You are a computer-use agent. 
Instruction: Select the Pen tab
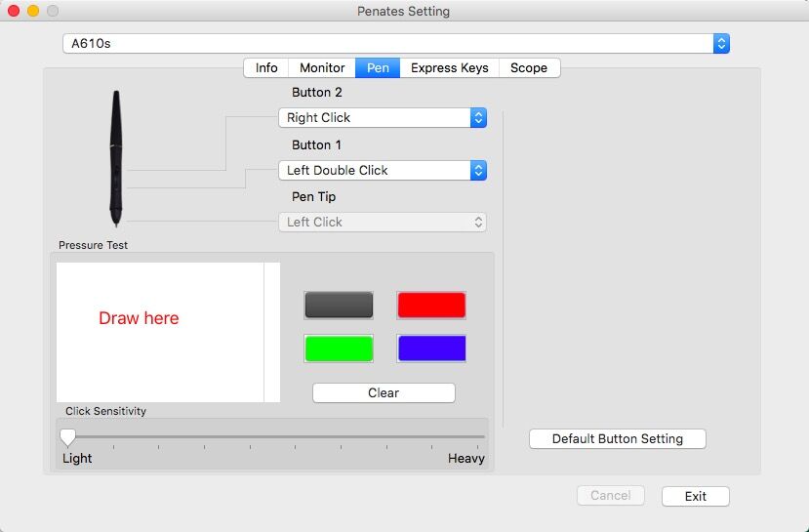coord(378,68)
